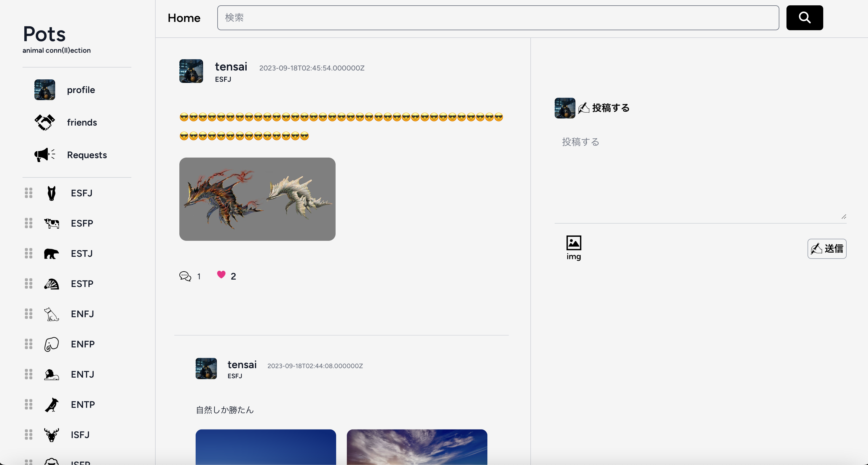Image resolution: width=868 pixels, height=465 pixels.
Task: Select the ENFJ dog icon
Action: (52, 314)
